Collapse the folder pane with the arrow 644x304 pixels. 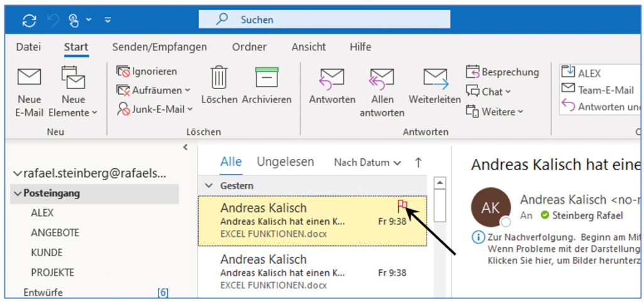coord(186,147)
